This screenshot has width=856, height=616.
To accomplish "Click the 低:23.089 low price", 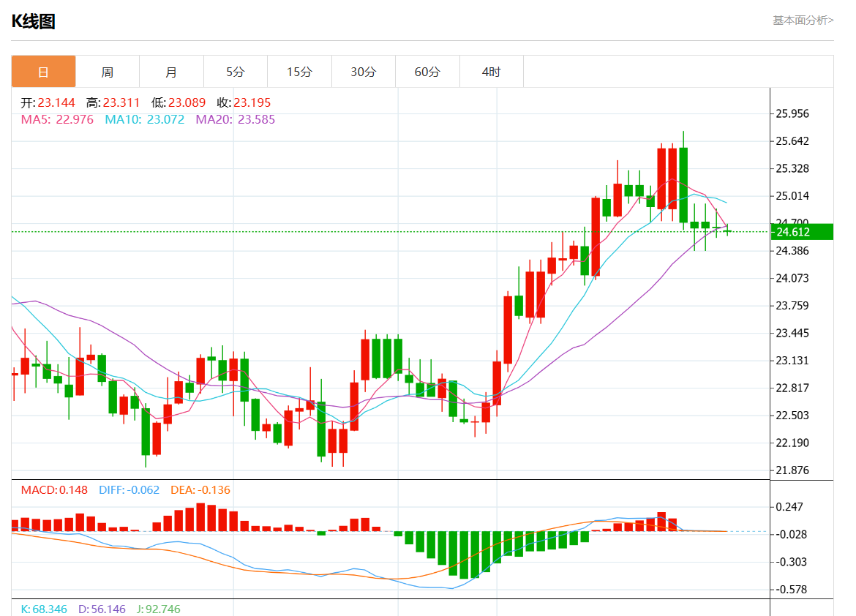I will coord(179,102).
